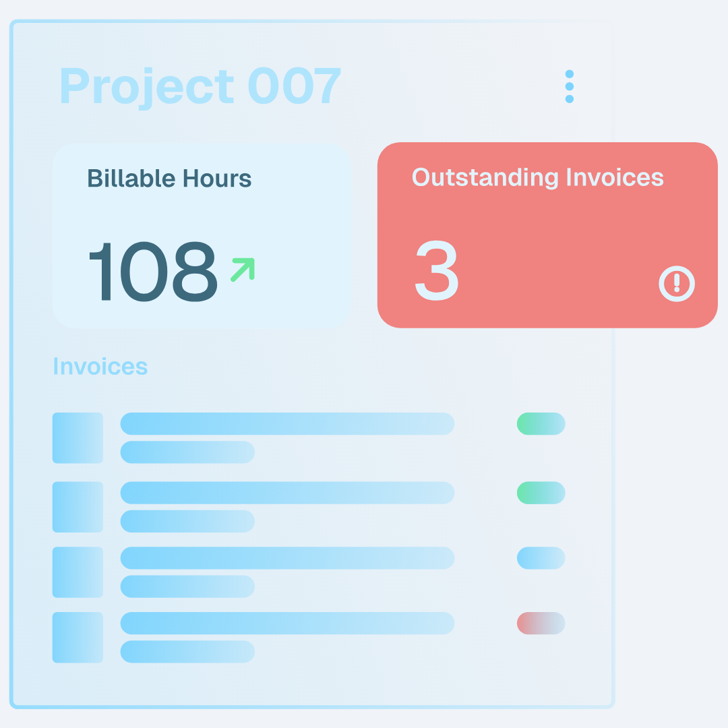728x728 pixels.
Task: Click the Project 007 title
Action: (x=200, y=86)
